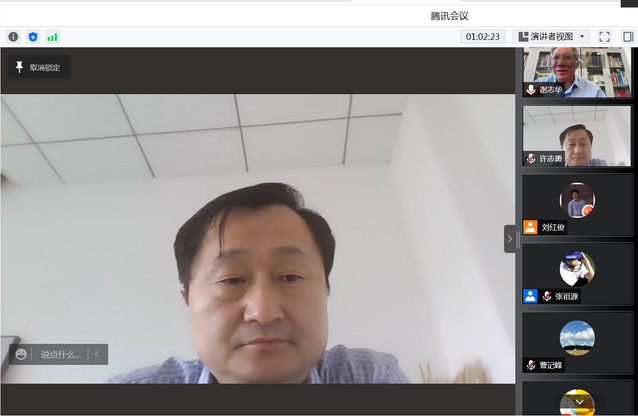The image size is (638, 416).
Task: Click the 说点什么 chat input
Action: (x=61, y=354)
